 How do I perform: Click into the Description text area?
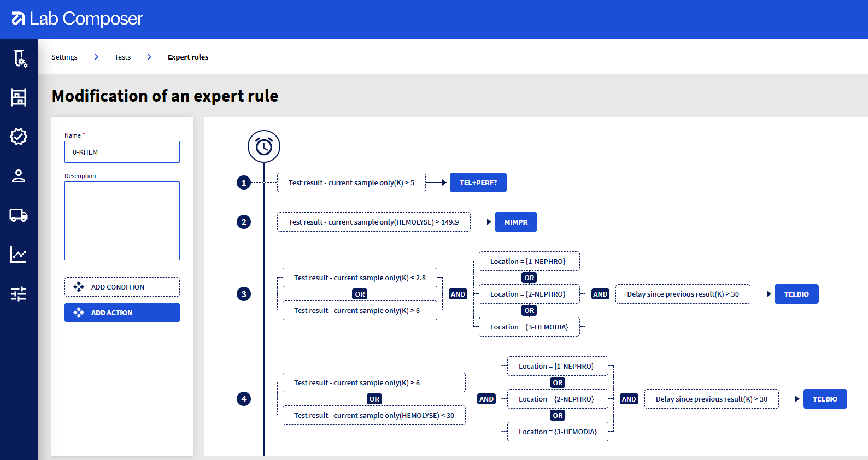pos(122,221)
